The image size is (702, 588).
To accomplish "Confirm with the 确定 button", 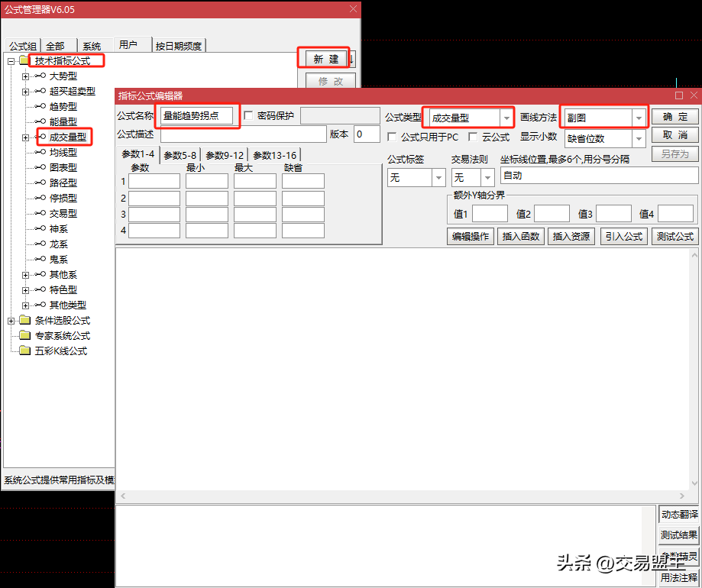I will (675, 117).
